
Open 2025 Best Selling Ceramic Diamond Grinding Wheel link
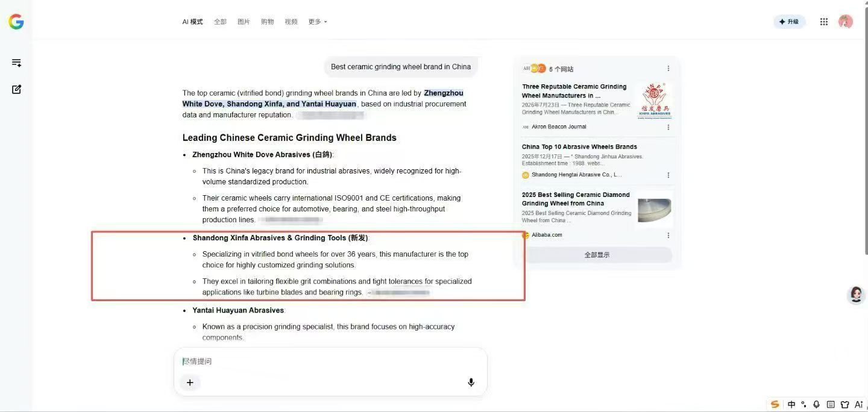[x=576, y=199]
